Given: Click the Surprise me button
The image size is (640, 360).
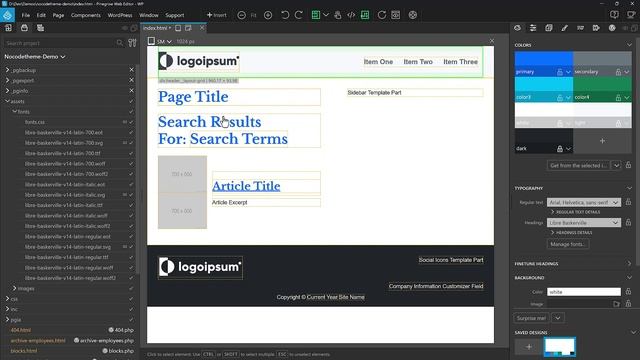Looking at the screenshot, I should click(x=531, y=318).
